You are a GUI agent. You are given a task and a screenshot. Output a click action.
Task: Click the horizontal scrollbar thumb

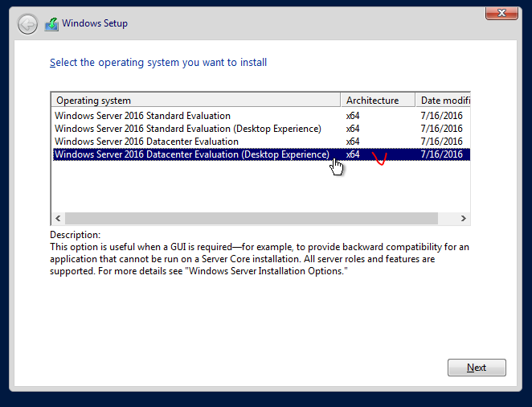click(x=252, y=218)
